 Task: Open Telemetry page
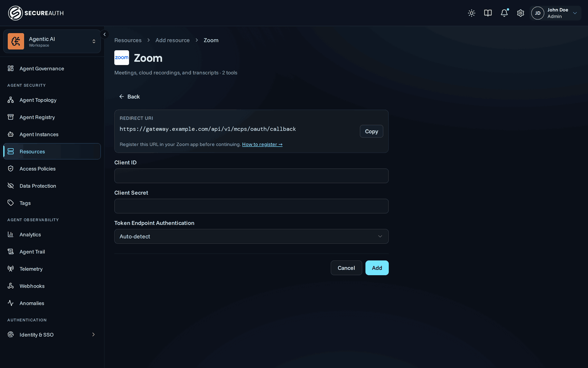coord(52,269)
